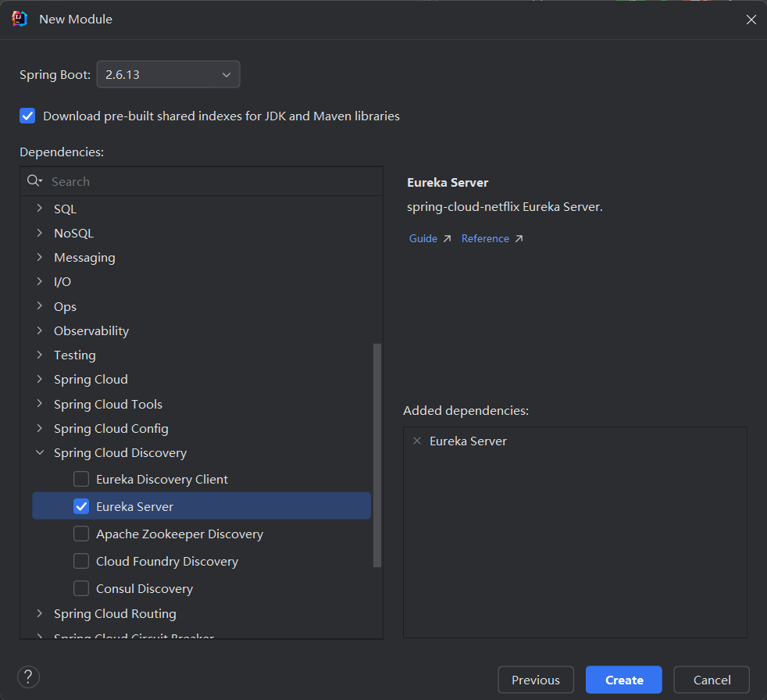Collapse the Spring Cloud Discovery group
Viewport: 767px width, 700px height.
[40, 453]
